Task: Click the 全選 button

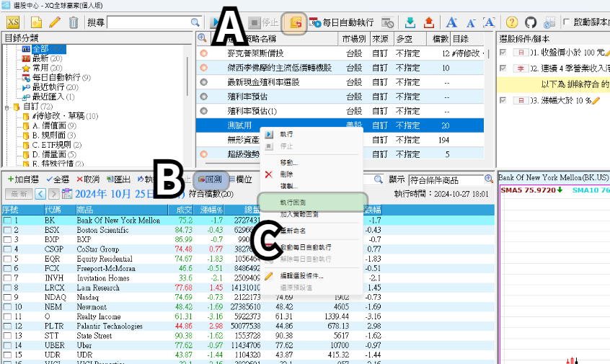Action: (x=57, y=179)
